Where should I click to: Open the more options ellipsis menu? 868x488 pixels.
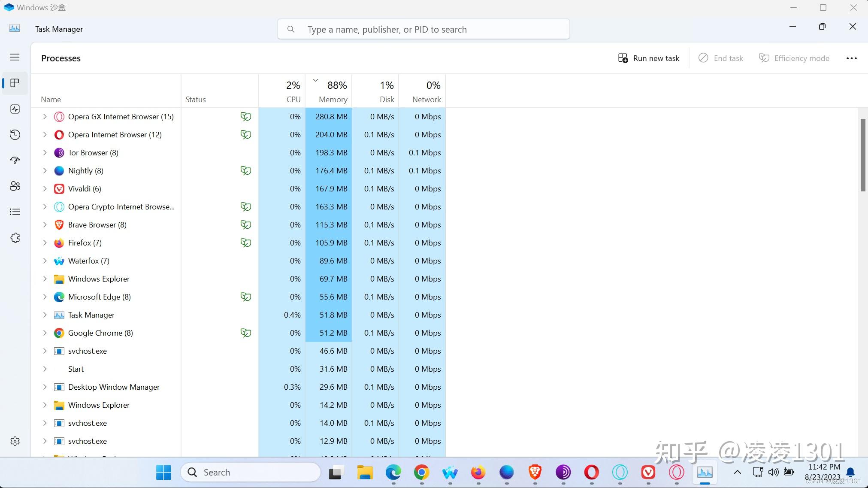[851, 58]
